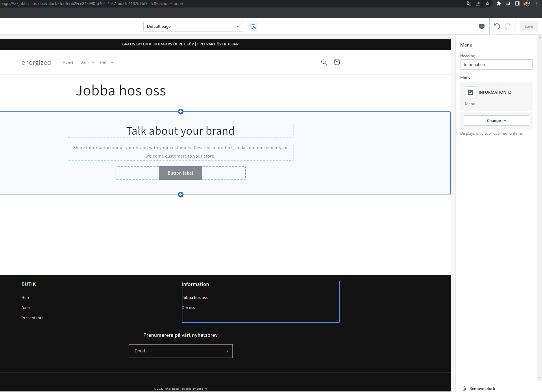Open the Om oss footer link
Image resolution: width=542 pixels, height=392 pixels.
point(188,308)
